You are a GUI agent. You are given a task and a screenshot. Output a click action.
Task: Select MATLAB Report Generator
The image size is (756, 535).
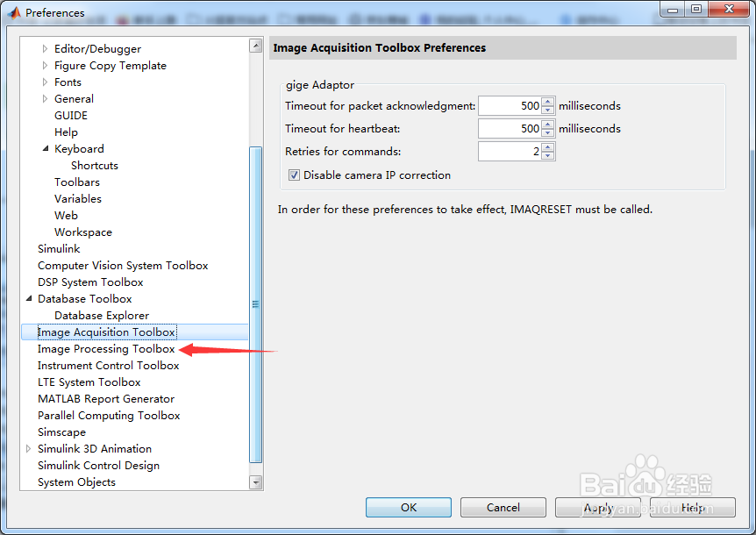pyautogui.click(x=106, y=398)
